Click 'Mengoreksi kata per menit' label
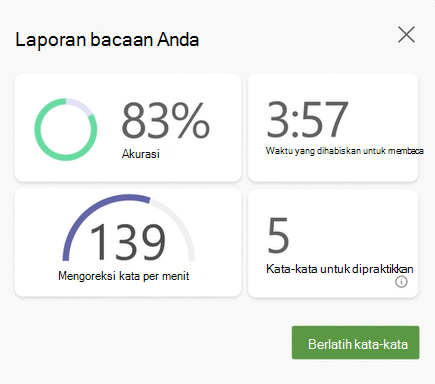This screenshot has height=384, width=435. 124,276
